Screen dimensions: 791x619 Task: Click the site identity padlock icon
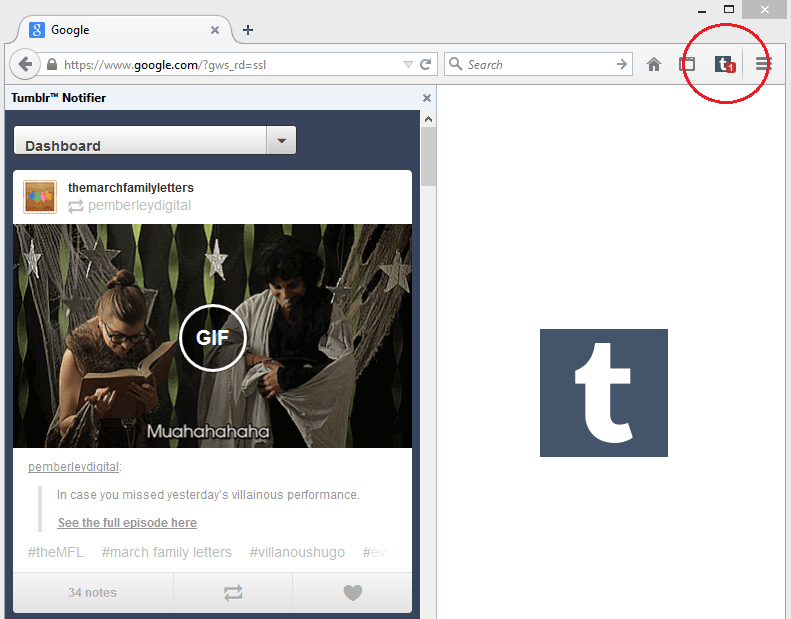51,65
